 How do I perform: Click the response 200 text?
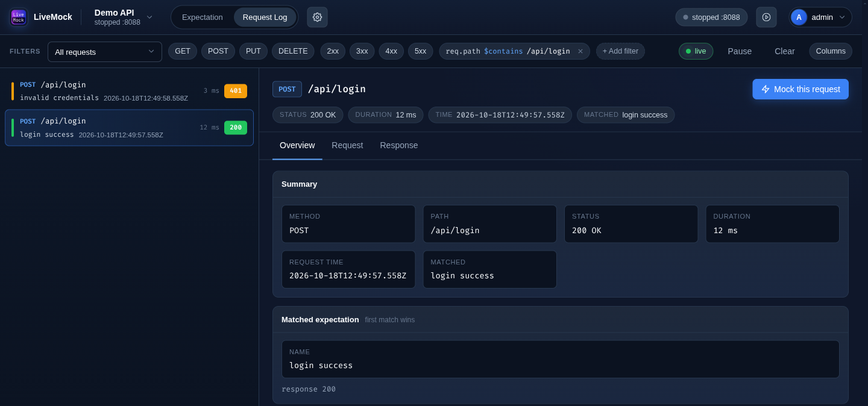pos(309,389)
